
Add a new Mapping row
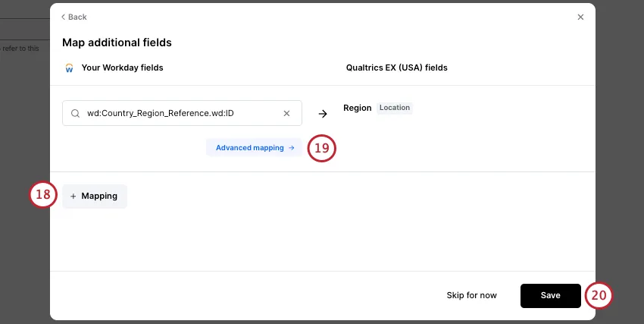pyautogui.click(x=95, y=196)
